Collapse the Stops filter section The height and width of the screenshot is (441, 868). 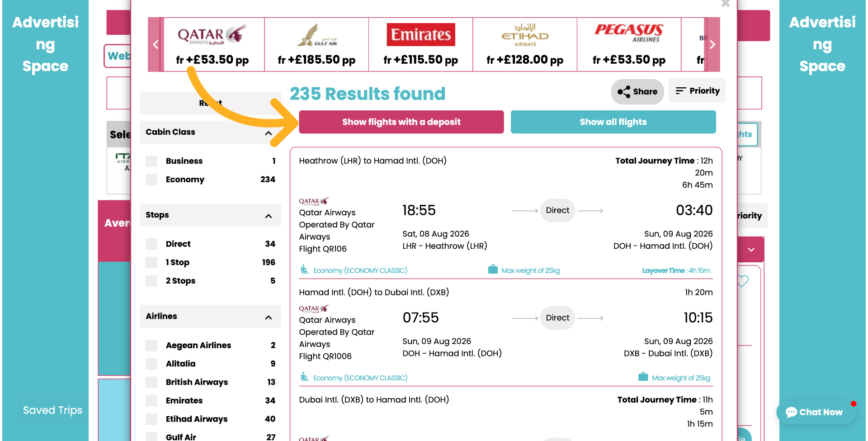pos(268,216)
